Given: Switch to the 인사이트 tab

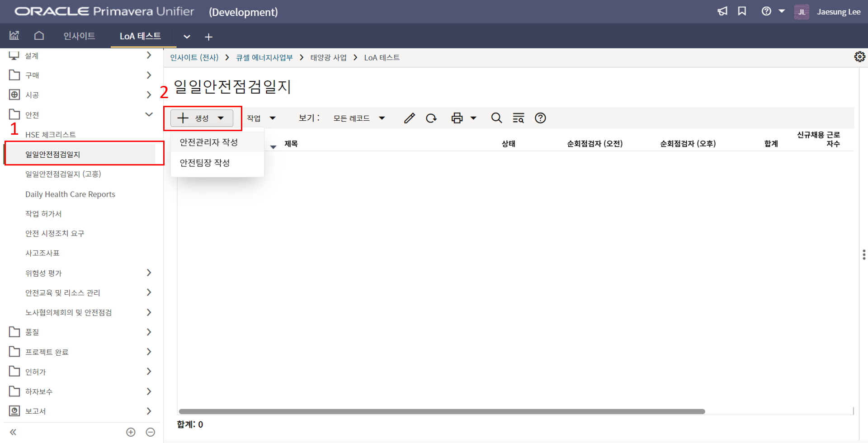Looking at the screenshot, I should click(79, 36).
